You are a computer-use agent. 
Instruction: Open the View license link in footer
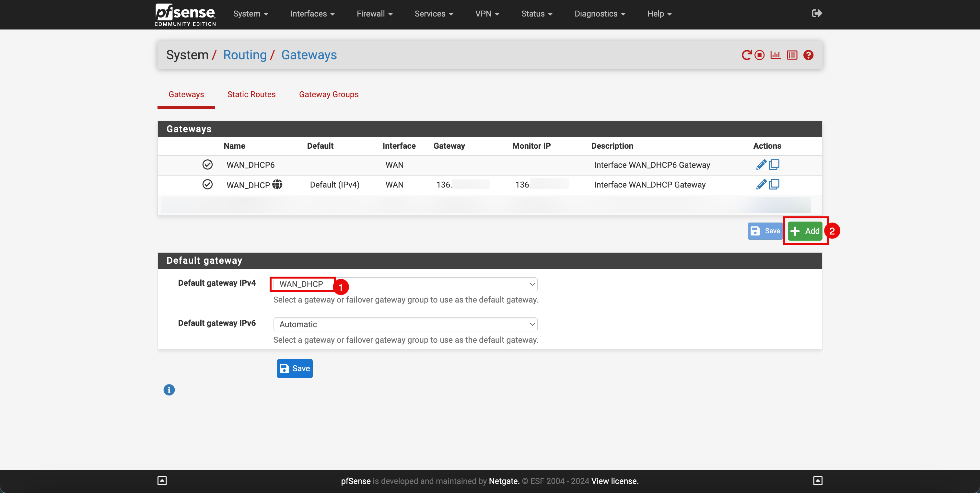614,481
